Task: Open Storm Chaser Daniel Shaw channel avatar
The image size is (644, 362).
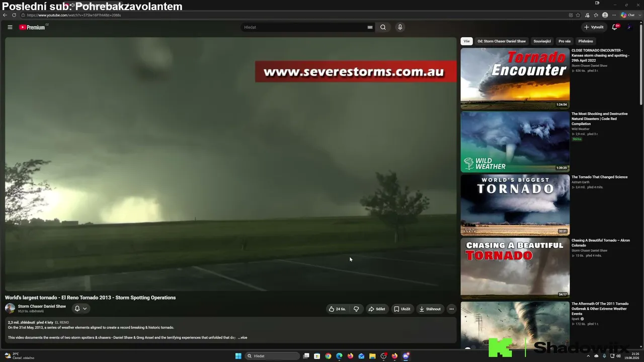Action: point(10,308)
